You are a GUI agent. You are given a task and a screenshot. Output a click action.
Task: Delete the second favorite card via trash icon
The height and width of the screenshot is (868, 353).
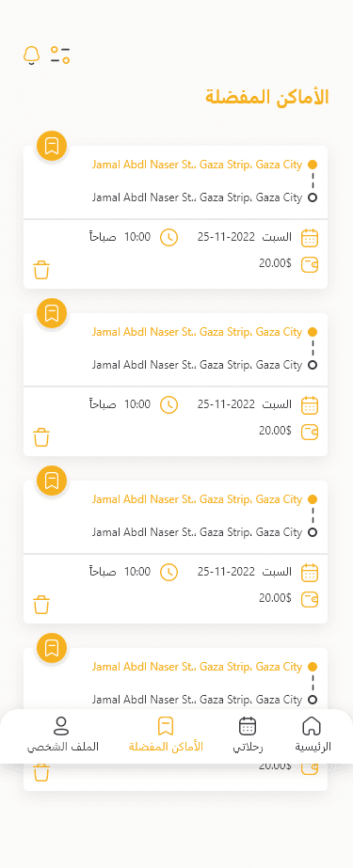click(41, 437)
